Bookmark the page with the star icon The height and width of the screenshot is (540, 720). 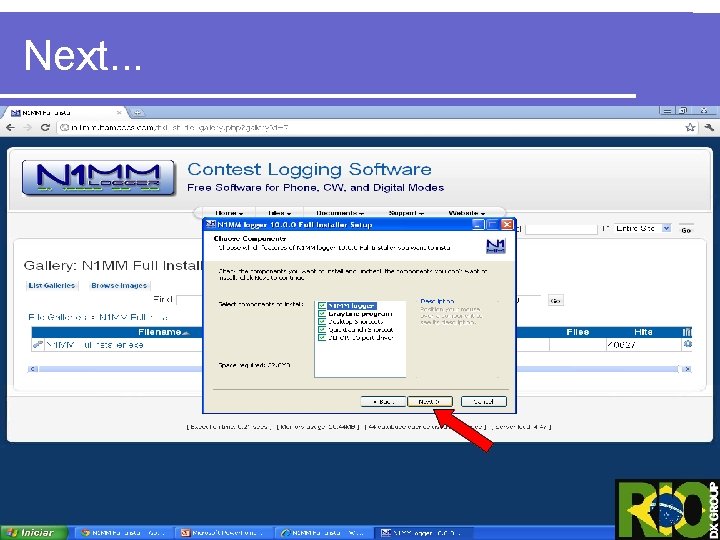point(690,127)
